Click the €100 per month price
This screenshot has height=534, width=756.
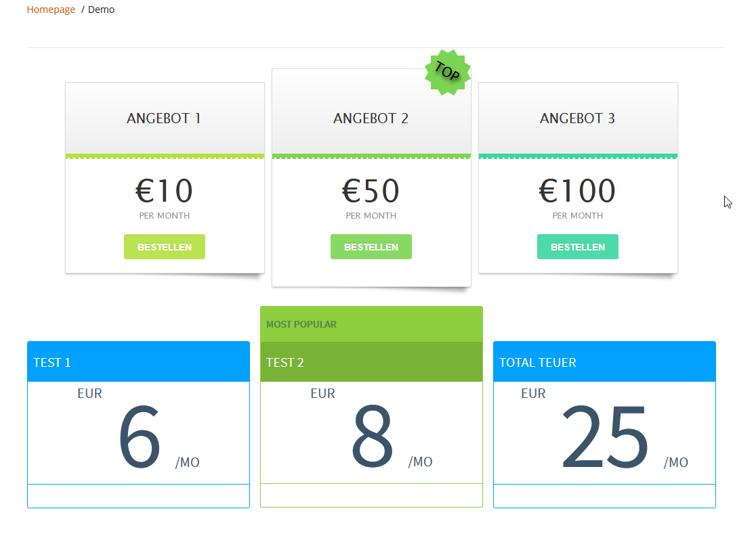577,192
